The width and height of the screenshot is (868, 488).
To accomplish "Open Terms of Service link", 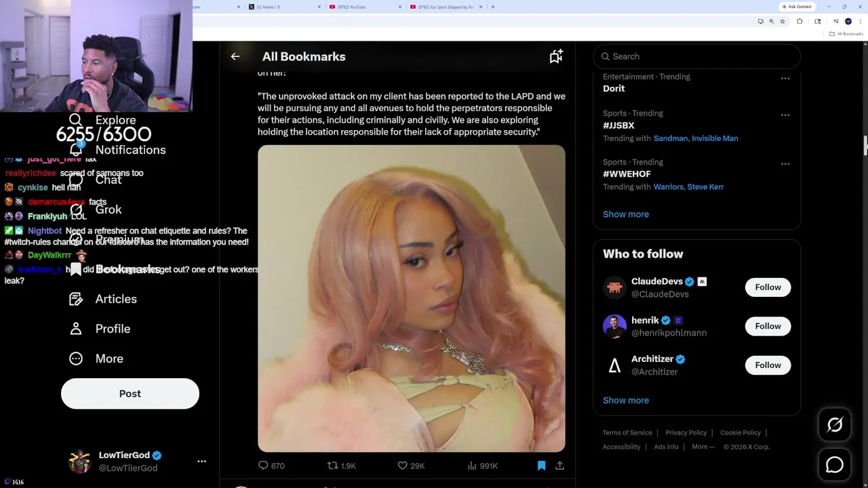I will point(627,432).
